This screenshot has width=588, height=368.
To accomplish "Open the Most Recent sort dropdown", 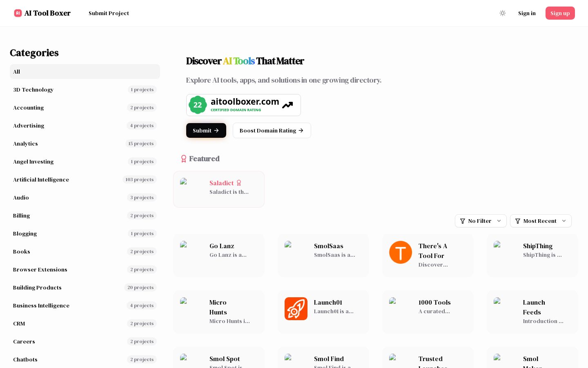I will 541,221.
